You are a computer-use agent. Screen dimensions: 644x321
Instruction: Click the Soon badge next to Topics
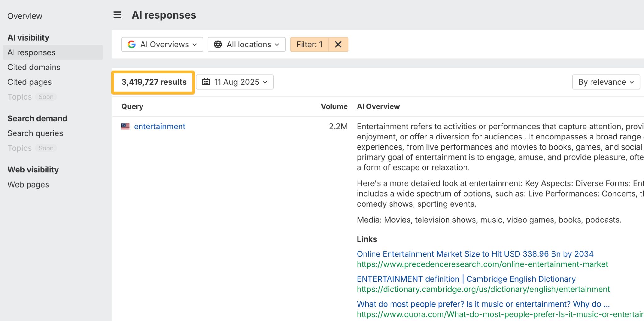click(x=46, y=97)
